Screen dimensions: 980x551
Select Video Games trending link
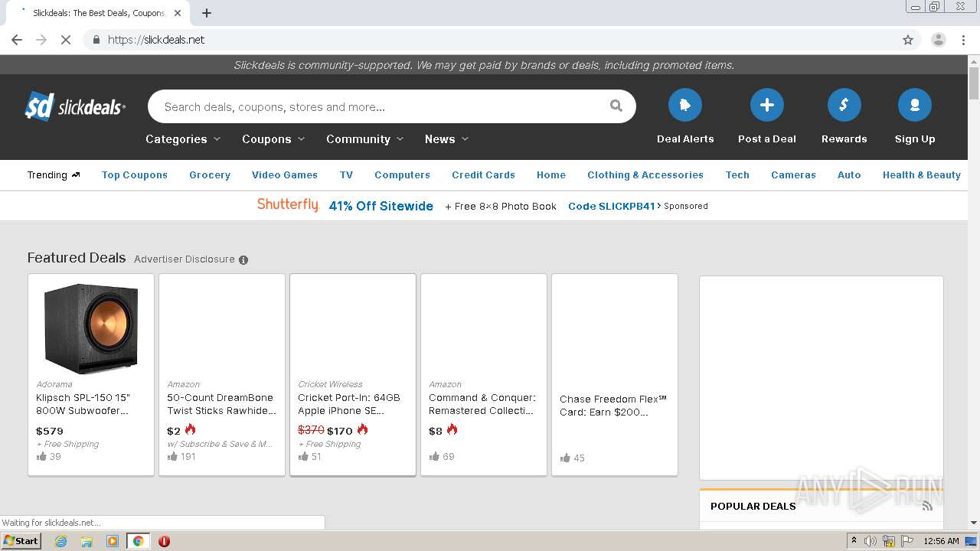[285, 175]
